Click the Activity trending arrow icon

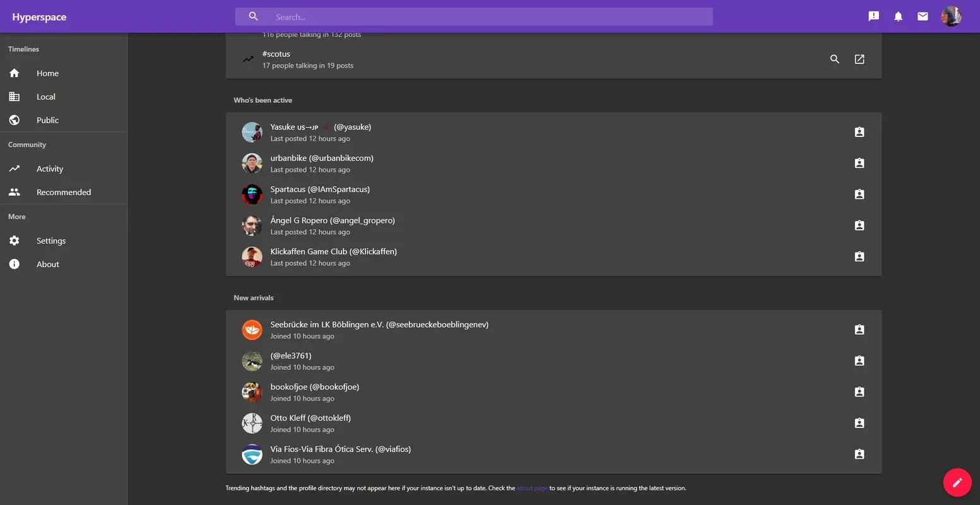click(15, 169)
